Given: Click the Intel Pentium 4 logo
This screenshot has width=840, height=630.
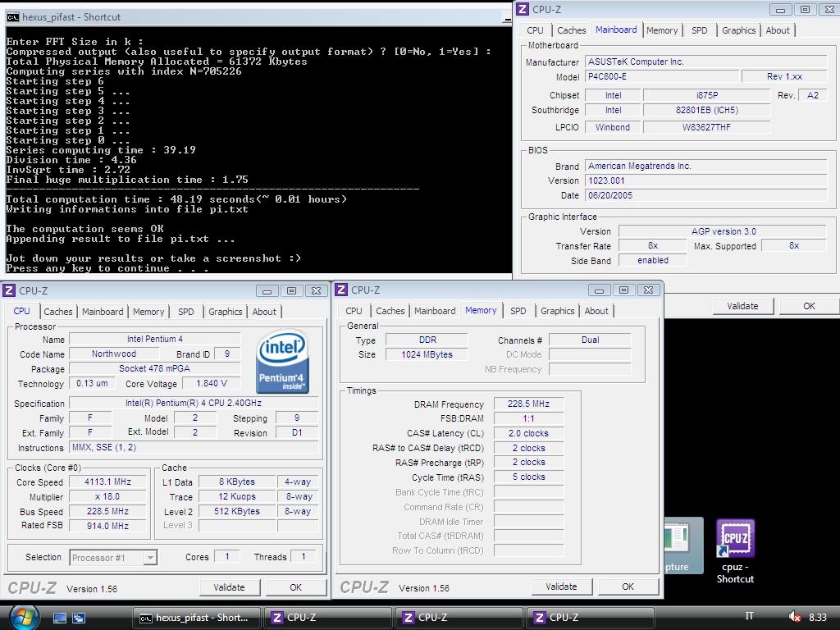Looking at the screenshot, I should pyautogui.click(x=282, y=362).
